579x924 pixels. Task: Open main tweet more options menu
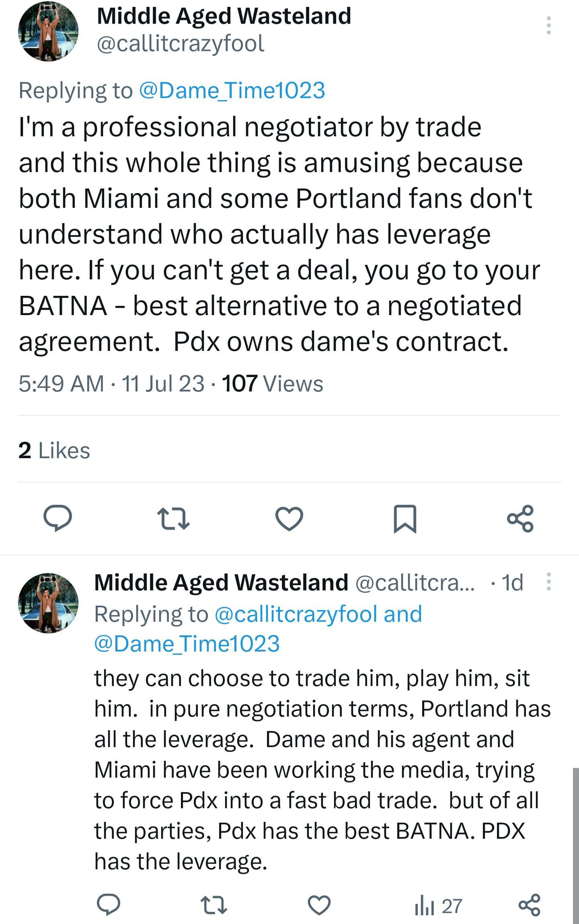tap(548, 26)
